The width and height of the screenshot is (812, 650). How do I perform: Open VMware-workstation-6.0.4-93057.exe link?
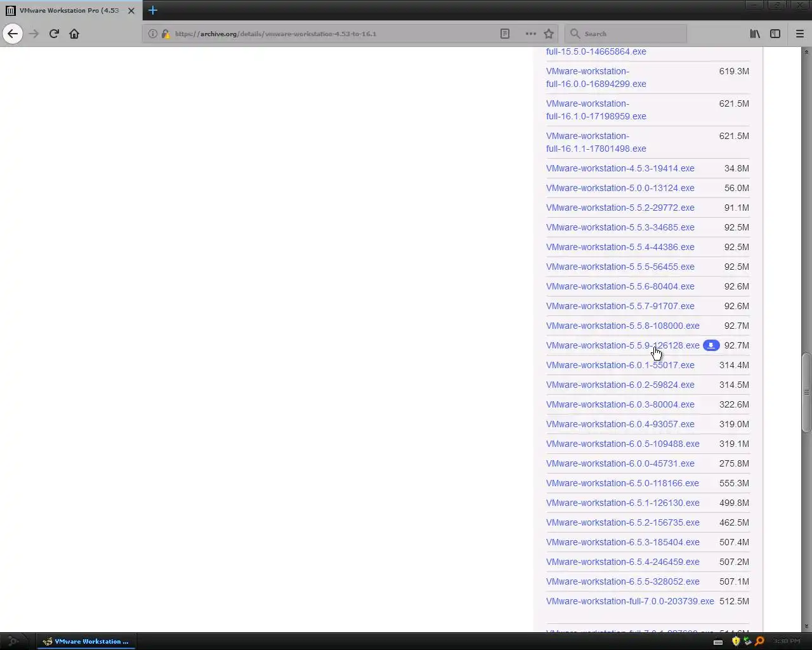tap(620, 424)
